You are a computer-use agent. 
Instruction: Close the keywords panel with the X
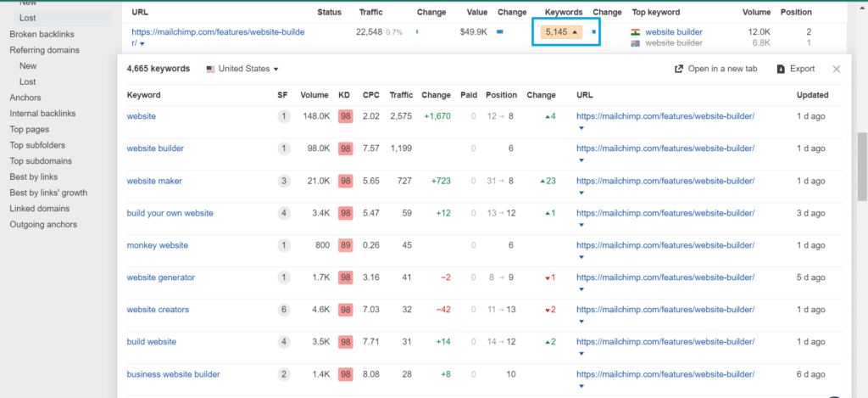coord(837,69)
